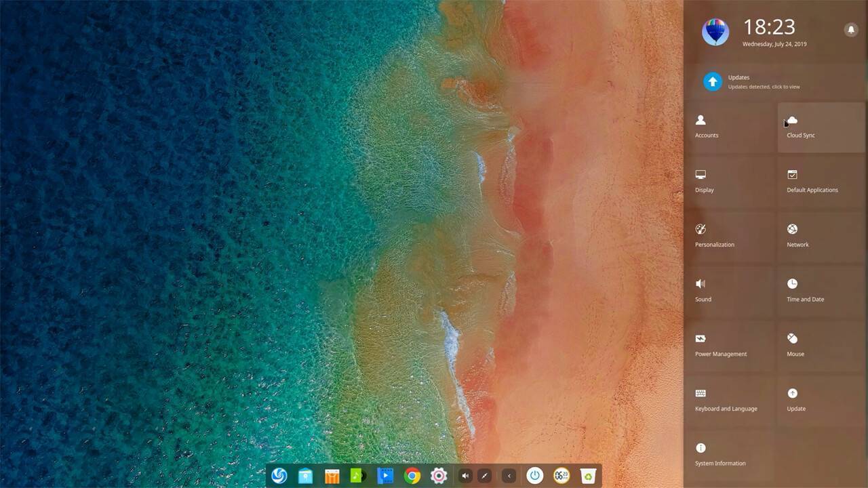
Task: Collapse the dock tray with the arrow
Action: [x=509, y=476]
